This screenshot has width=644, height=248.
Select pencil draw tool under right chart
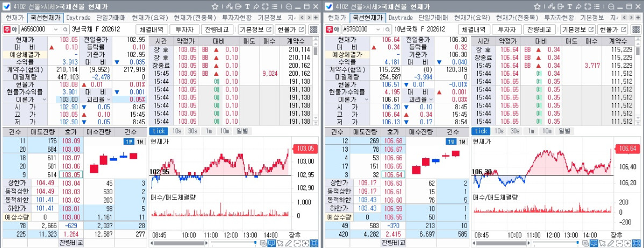pos(610,244)
